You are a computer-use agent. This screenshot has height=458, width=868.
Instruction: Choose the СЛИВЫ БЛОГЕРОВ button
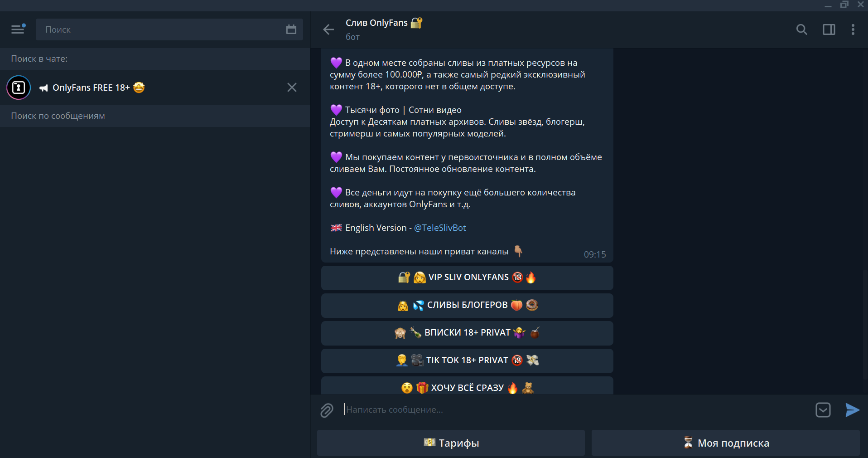point(467,305)
